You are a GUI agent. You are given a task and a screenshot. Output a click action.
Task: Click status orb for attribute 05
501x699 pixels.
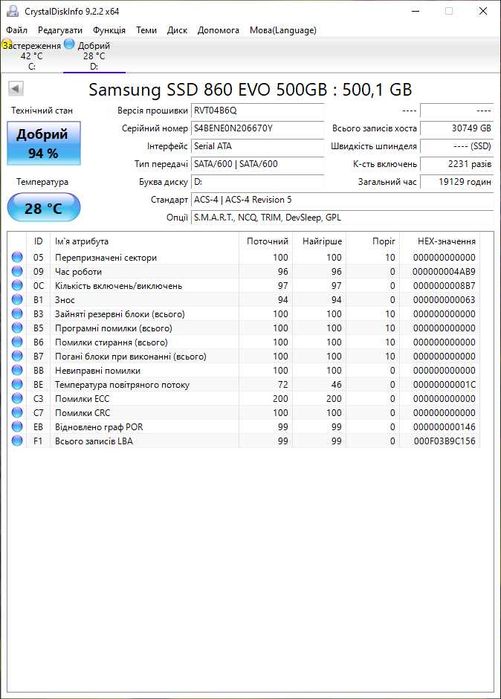pos(17,257)
